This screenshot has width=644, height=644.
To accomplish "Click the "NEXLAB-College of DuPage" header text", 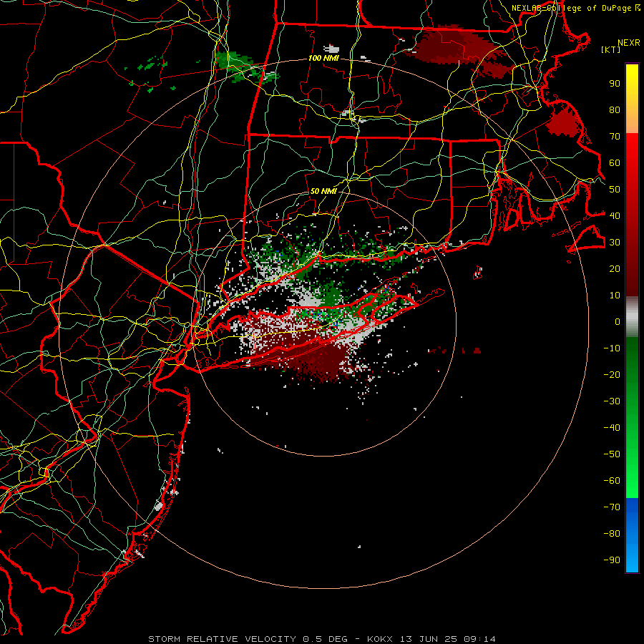I will pyautogui.click(x=572, y=8).
